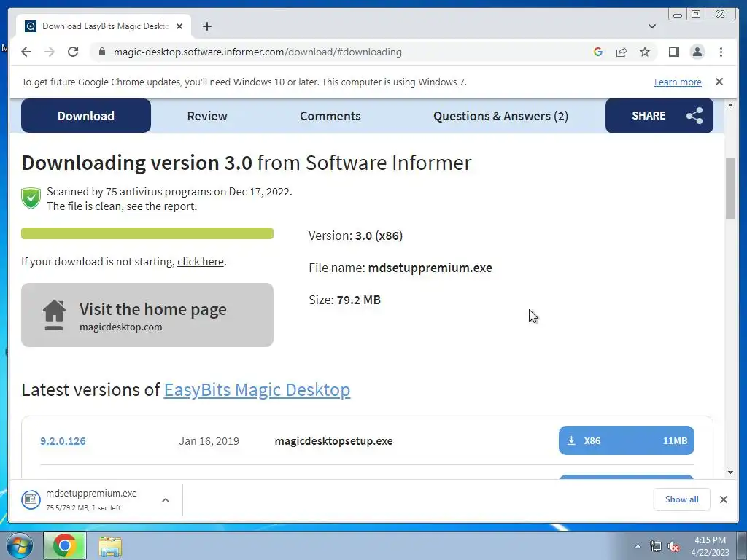Open the Comments tab

pyautogui.click(x=330, y=116)
